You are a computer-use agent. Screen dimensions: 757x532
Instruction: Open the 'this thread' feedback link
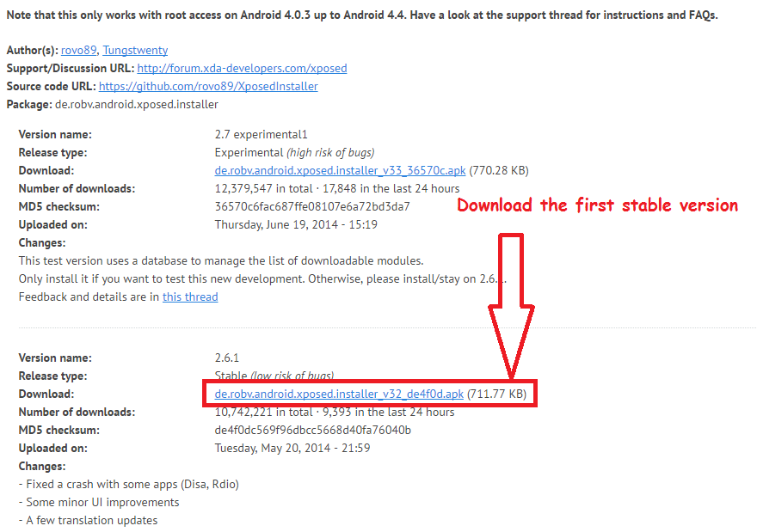click(190, 297)
